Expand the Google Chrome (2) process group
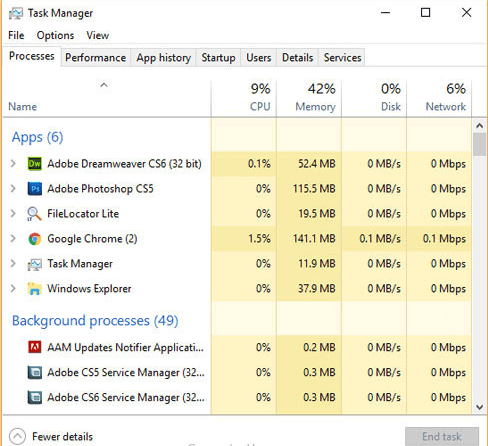The height and width of the screenshot is (446, 488). pyautogui.click(x=13, y=239)
